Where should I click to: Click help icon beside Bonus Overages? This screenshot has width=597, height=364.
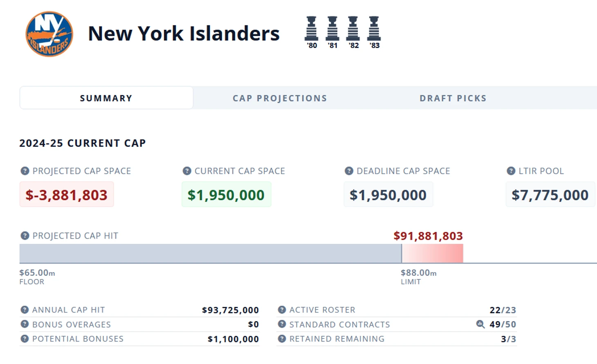coord(25,324)
